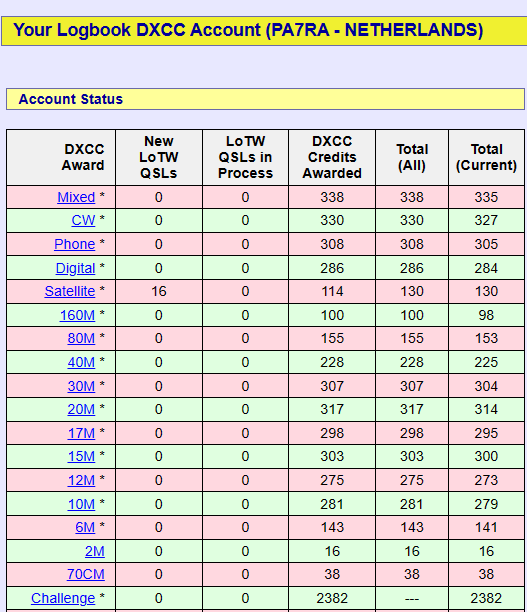Open the 17M band award link
The width and height of the screenshot is (527, 612).
[x=81, y=433]
